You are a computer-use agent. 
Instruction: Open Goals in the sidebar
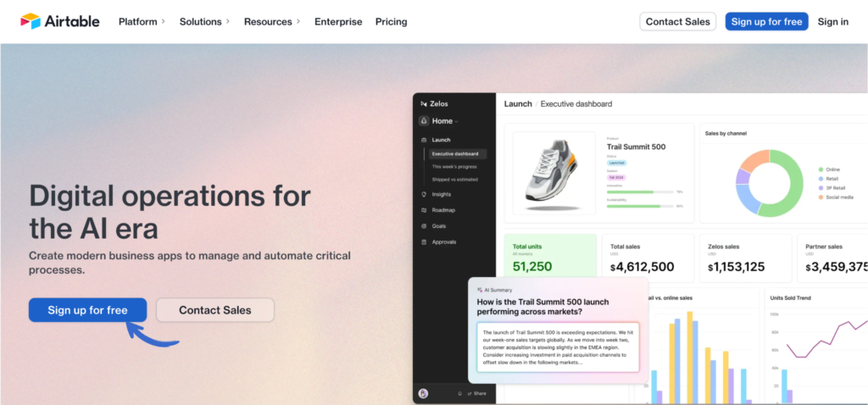point(439,225)
